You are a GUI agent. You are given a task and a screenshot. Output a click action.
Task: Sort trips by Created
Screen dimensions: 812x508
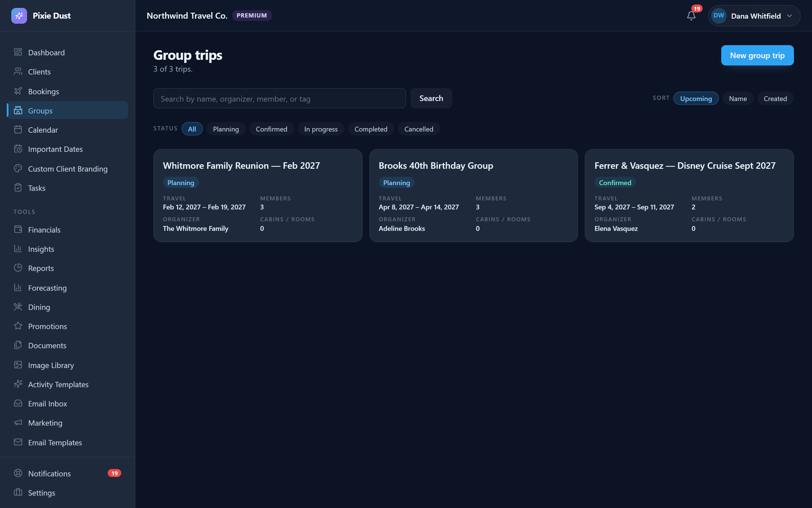click(775, 98)
